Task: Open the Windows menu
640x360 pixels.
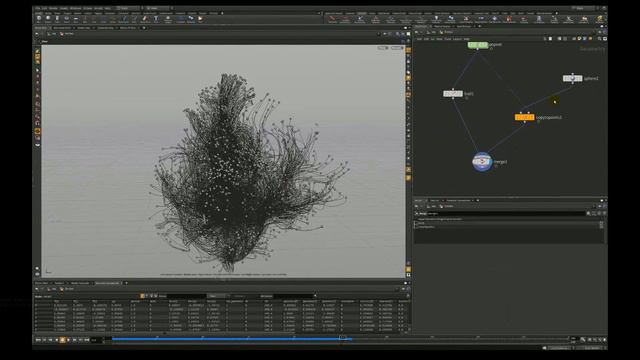Action: [x=76, y=9]
